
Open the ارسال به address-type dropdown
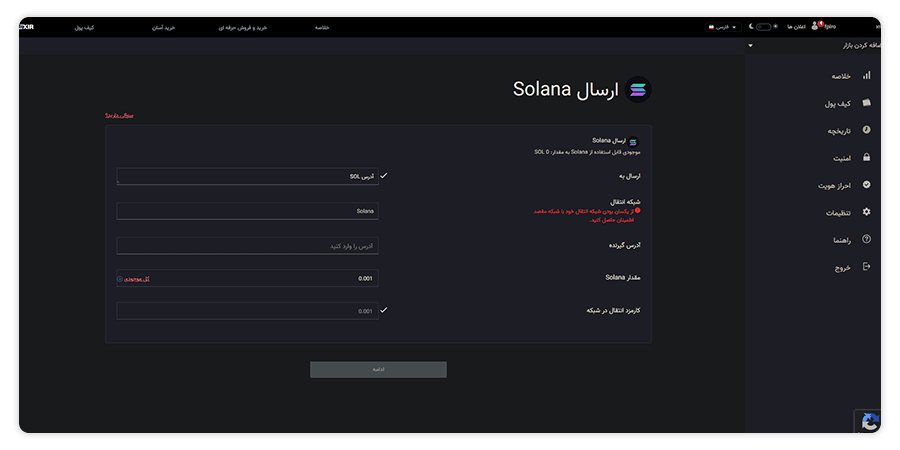tap(247, 176)
